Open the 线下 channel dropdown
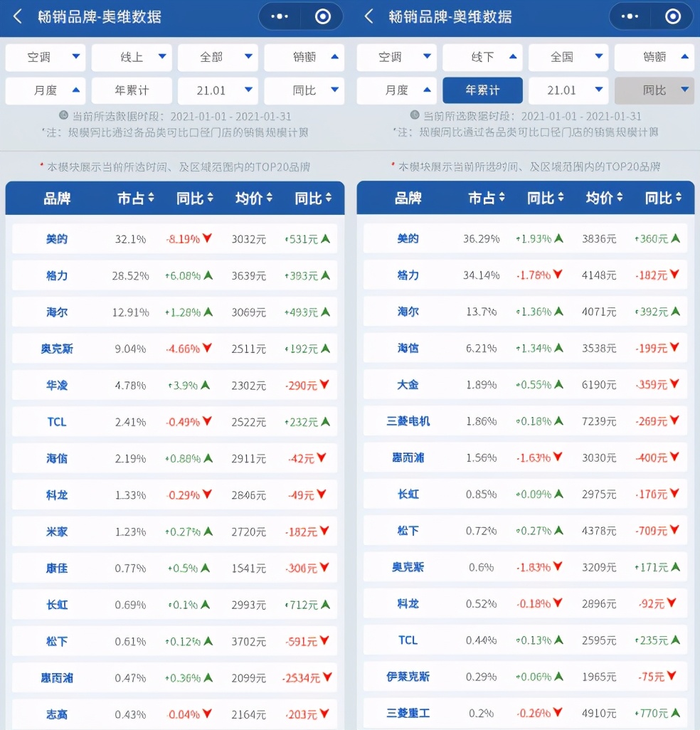The height and width of the screenshot is (730, 700). point(482,57)
